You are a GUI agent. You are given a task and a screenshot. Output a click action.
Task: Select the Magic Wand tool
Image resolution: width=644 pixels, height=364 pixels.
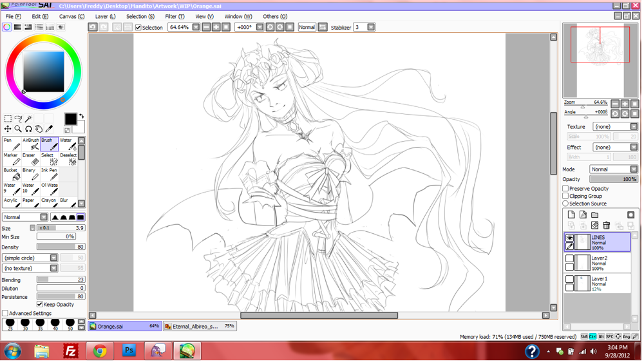(x=28, y=119)
